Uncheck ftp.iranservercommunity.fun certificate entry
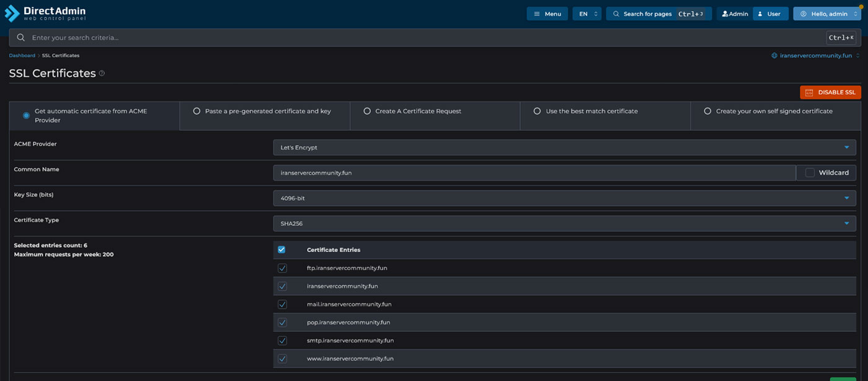This screenshot has width=868, height=381. pos(282,268)
